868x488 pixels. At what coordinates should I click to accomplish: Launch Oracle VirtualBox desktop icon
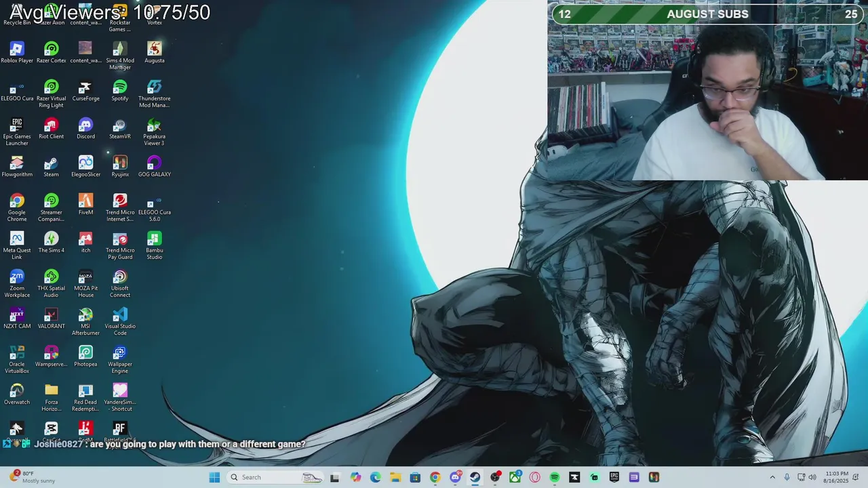click(17, 359)
